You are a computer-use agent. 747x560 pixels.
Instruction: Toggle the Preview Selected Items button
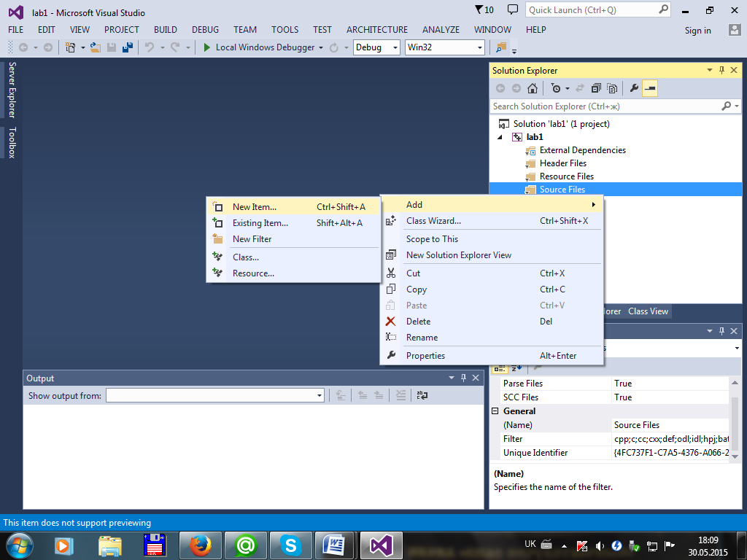(650, 88)
